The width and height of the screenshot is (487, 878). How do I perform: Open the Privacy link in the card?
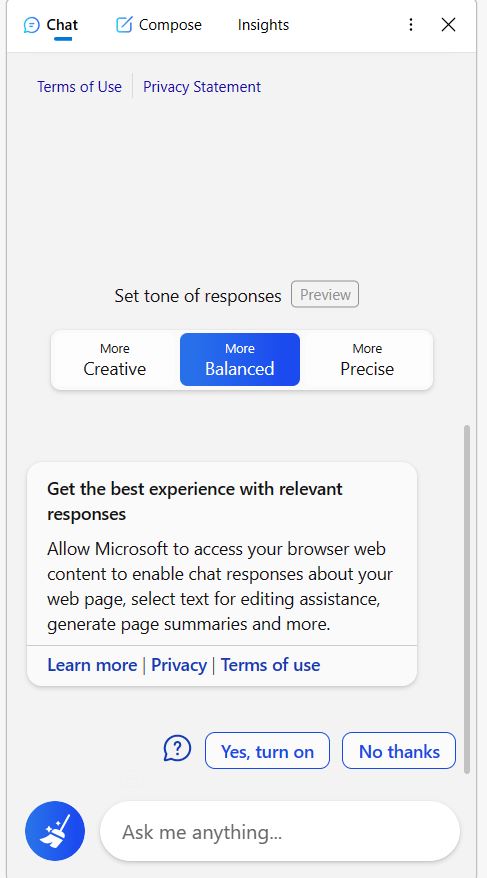click(x=179, y=665)
